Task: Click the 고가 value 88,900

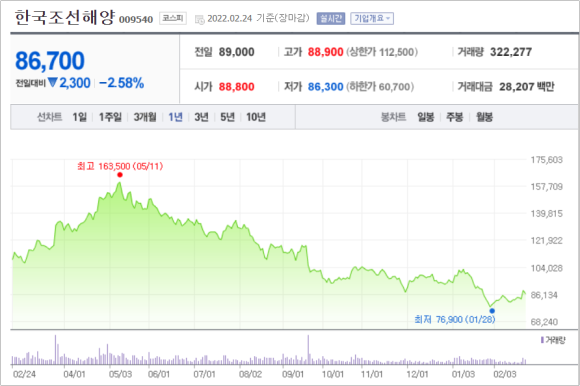Action: [326, 52]
